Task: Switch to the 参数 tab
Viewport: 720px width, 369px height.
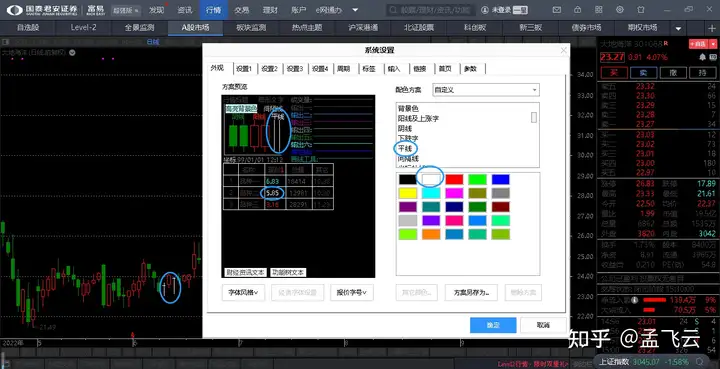Action: point(470,69)
